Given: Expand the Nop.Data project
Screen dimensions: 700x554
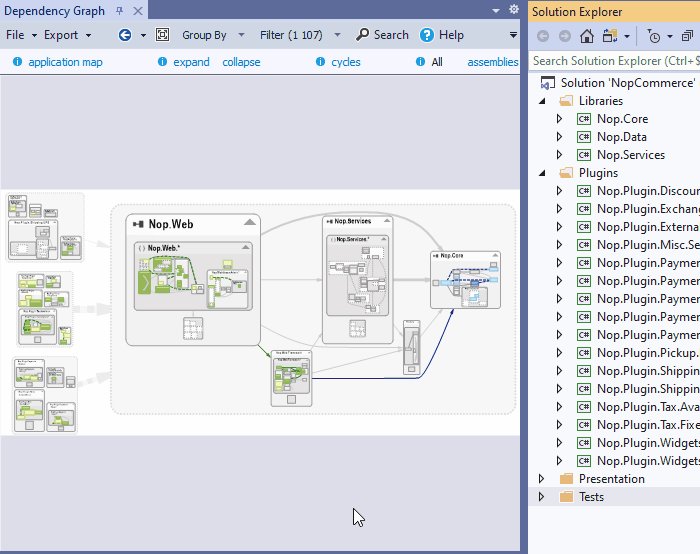Looking at the screenshot, I should (x=559, y=137).
